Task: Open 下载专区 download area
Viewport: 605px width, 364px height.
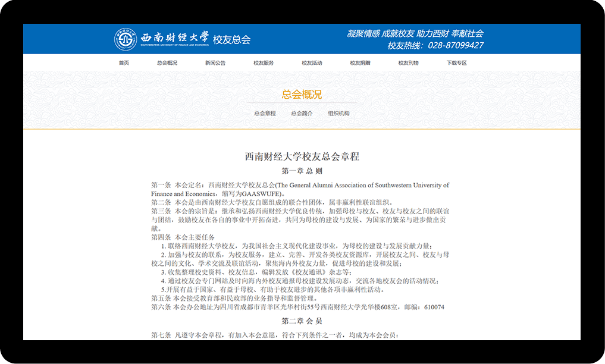Action: pos(456,63)
